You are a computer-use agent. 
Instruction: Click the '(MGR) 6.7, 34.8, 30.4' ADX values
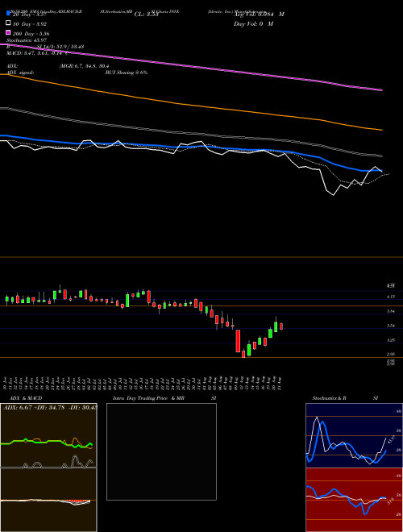pyautogui.click(x=84, y=66)
